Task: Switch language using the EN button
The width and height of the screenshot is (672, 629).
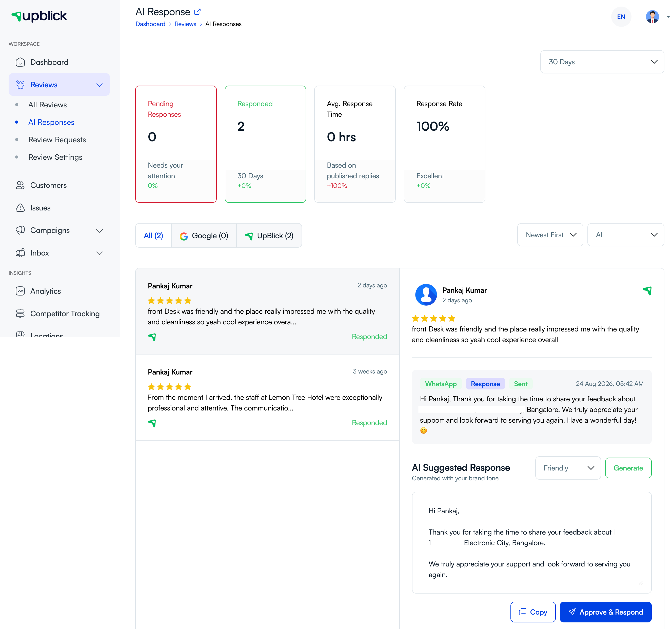Action: click(621, 16)
